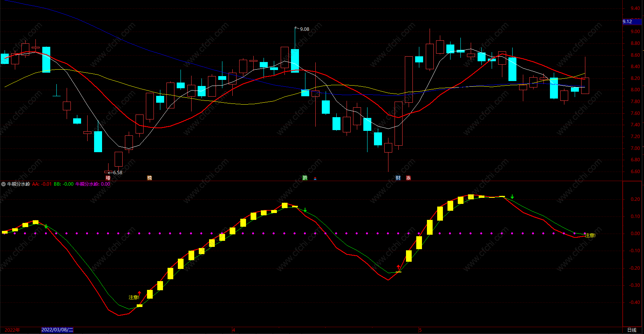This screenshot has width=644, height=334.
Task: Click the 9.08 high price annotation
Action: [x=305, y=29]
